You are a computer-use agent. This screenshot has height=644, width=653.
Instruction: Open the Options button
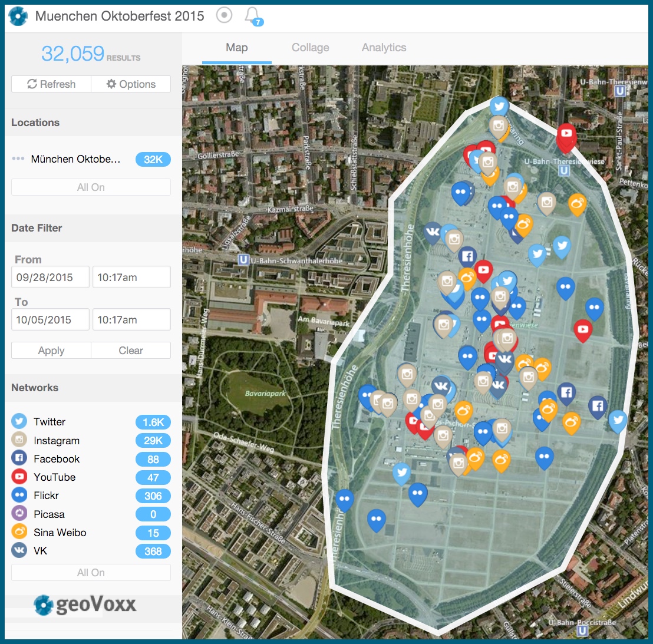pyautogui.click(x=131, y=84)
